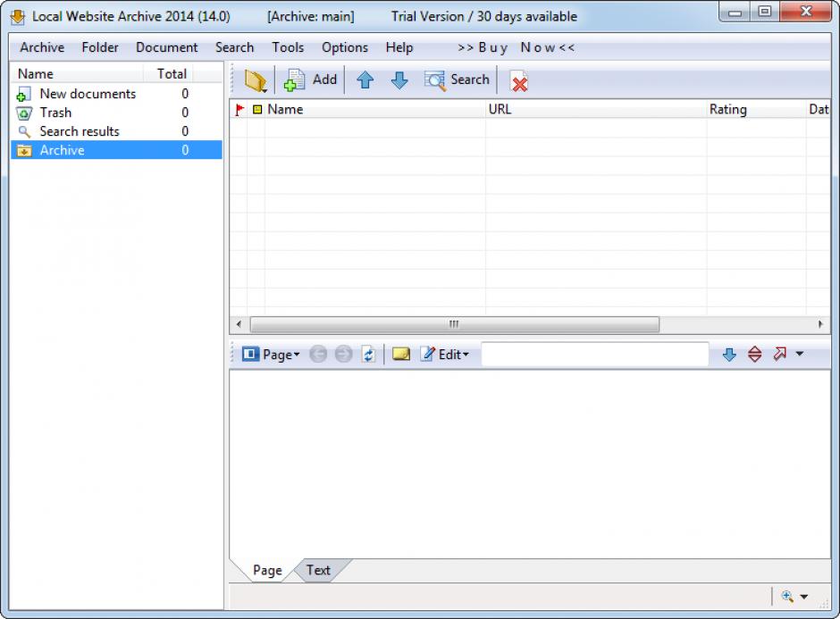Click the Search toolbar button
The height and width of the screenshot is (619, 840).
457,80
